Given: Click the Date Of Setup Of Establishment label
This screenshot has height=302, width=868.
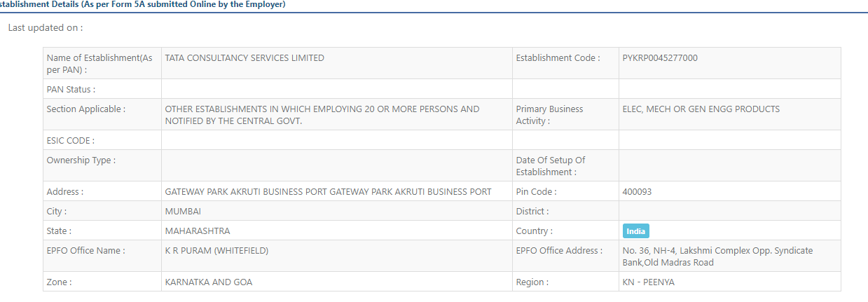Looking at the screenshot, I should coord(551,166).
